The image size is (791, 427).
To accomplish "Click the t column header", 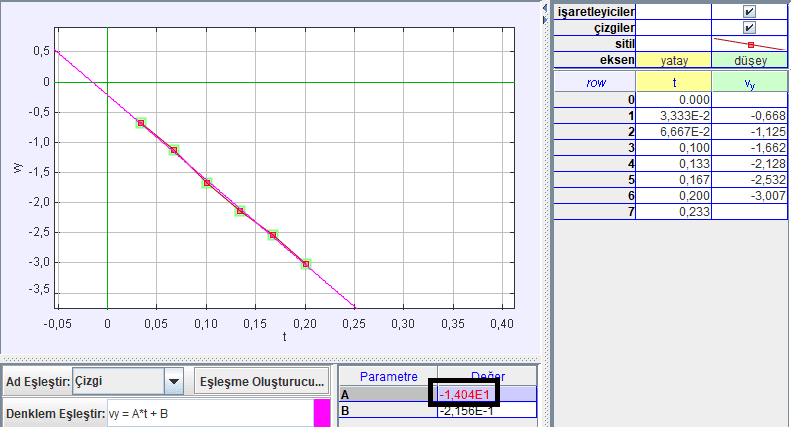I will point(673,82).
